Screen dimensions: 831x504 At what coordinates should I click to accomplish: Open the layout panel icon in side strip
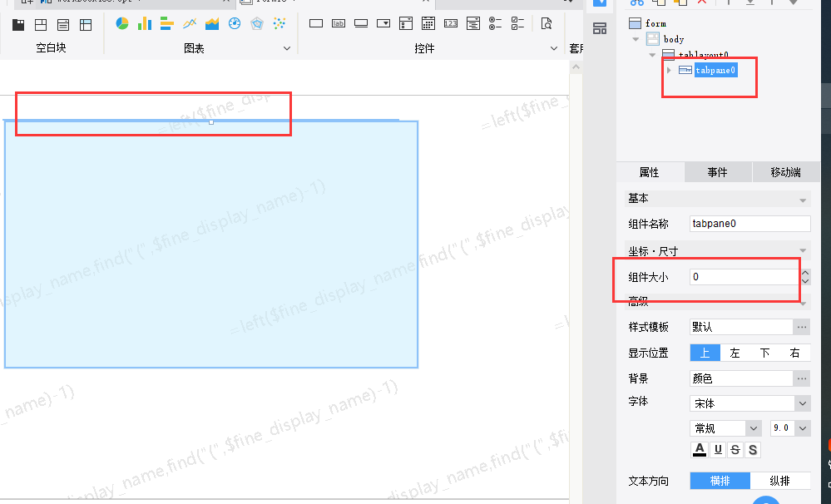[600, 28]
